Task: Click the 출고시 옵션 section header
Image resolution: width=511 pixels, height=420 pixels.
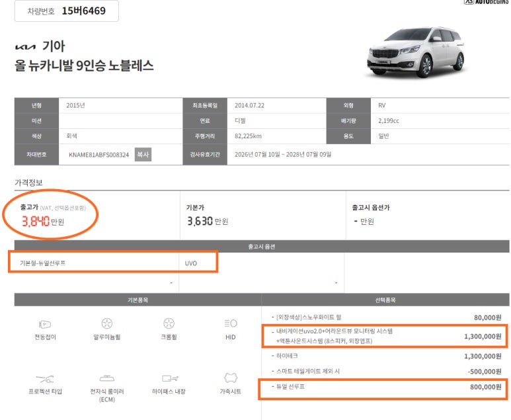Action: 262,247
